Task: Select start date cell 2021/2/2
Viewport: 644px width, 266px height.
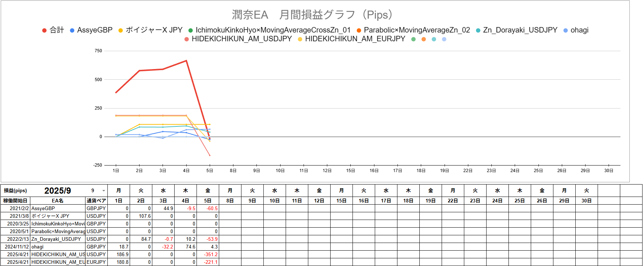Action: (15, 208)
